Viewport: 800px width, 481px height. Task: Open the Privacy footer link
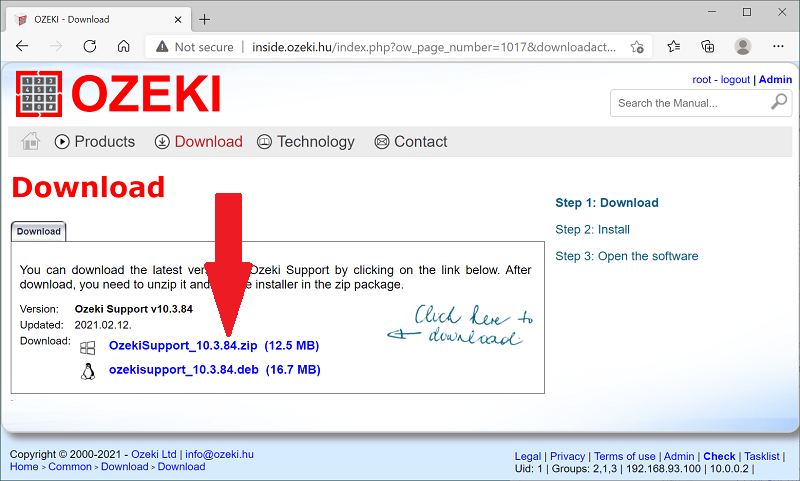pyautogui.click(x=567, y=456)
